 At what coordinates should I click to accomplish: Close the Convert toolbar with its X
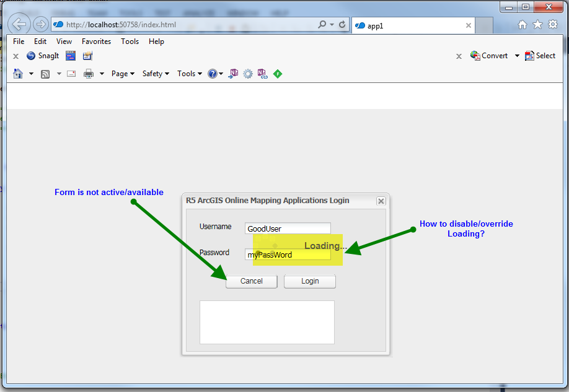[x=459, y=56]
